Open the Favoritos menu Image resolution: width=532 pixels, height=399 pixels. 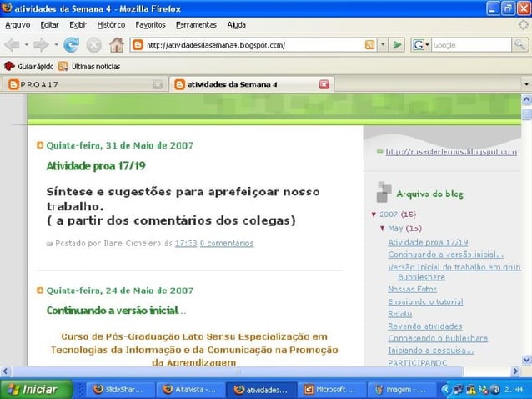click(150, 25)
